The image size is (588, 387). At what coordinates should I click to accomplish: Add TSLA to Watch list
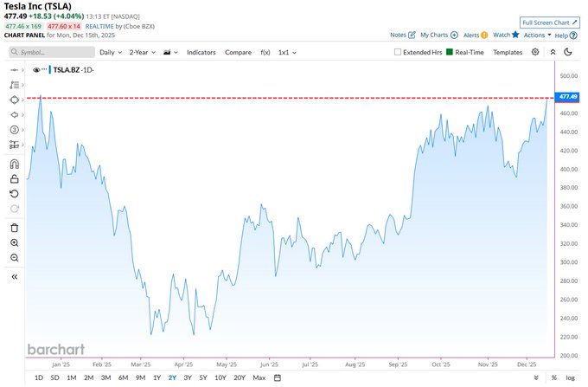[x=506, y=35]
